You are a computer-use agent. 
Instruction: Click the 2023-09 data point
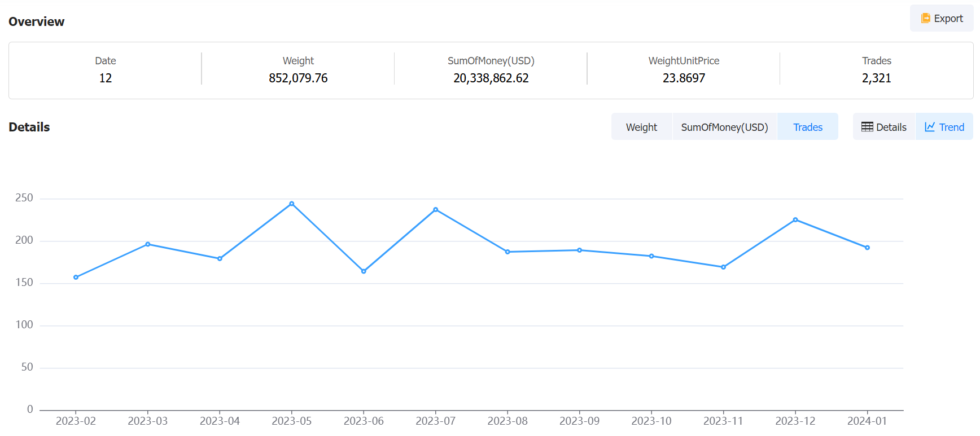[x=580, y=250]
